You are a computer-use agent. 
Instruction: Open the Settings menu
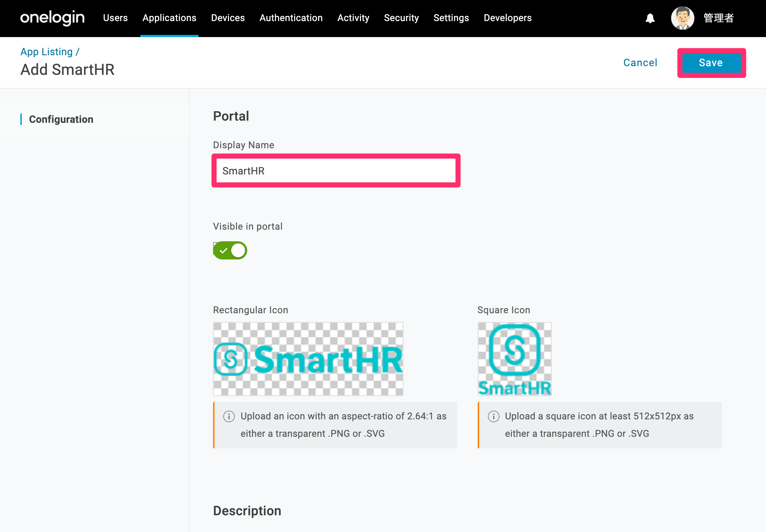tap(451, 18)
